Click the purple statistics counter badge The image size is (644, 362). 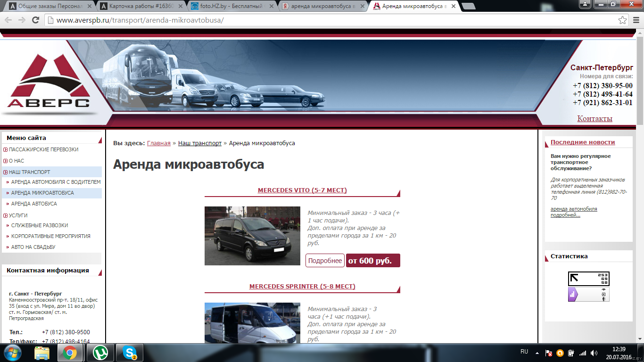click(589, 295)
